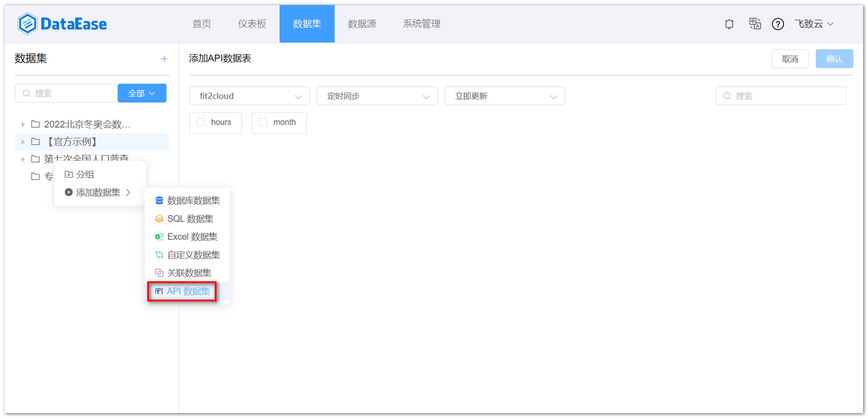
Task: Open the fit2cloud datasource dropdown
Action: point(249,96)
